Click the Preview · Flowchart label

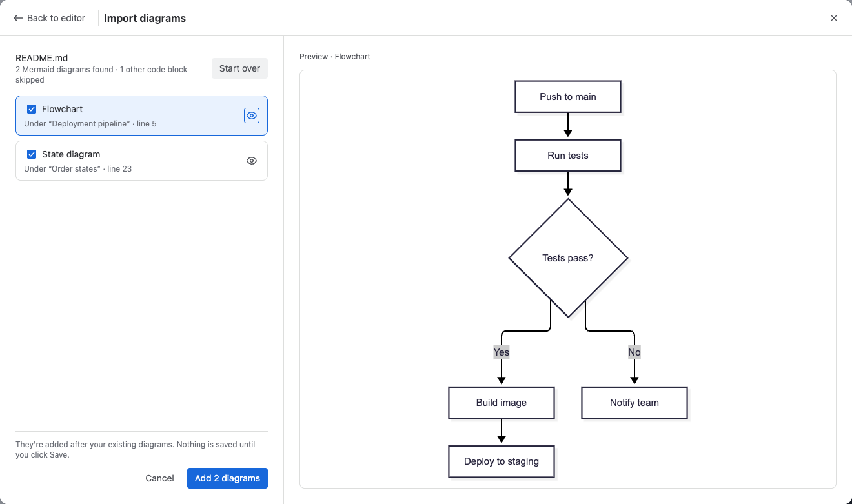click(335, 57)
